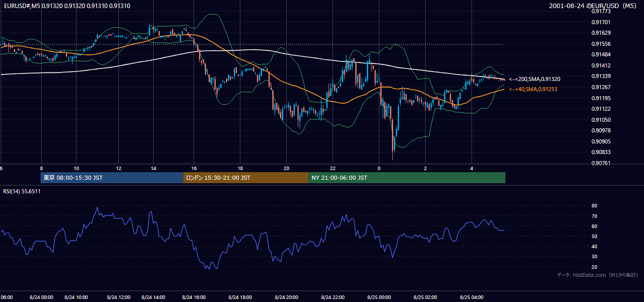Click RSI scale value 60
Viewport: 644px width, 302px height.
[594, 226]
